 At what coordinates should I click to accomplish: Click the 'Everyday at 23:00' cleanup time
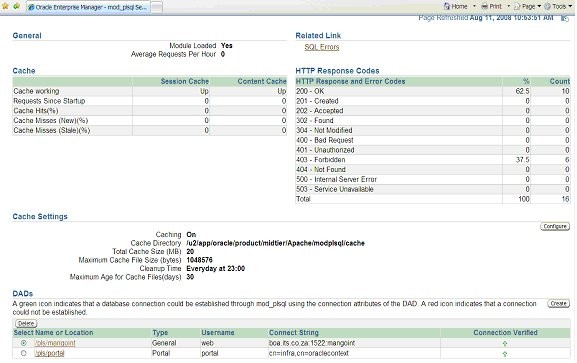point(216,268)
